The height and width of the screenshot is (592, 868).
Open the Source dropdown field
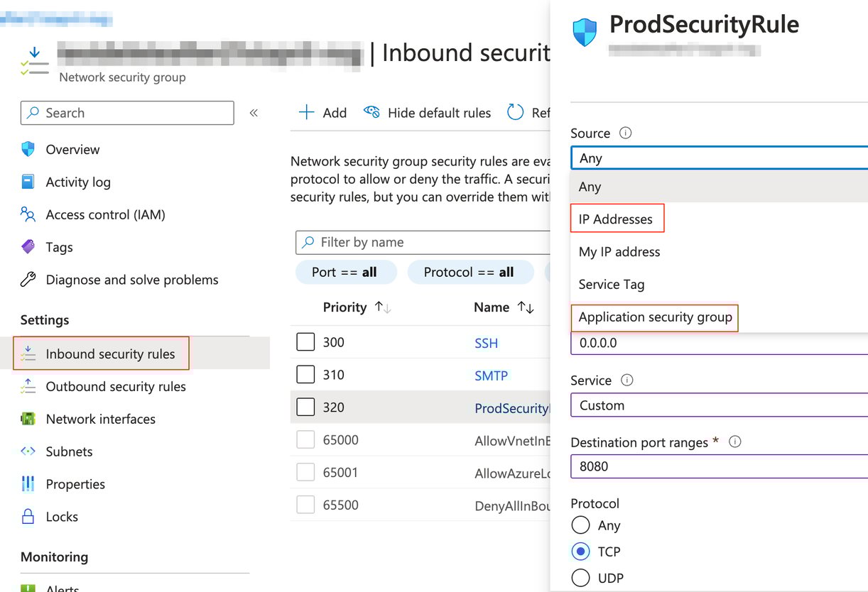tap(717, 158)
